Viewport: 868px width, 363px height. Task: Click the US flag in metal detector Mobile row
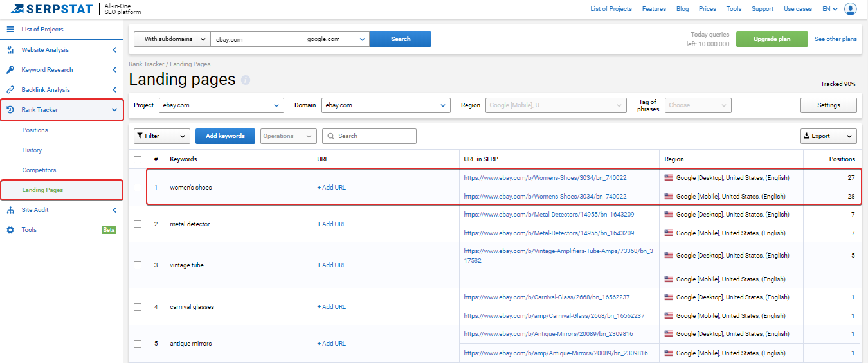point(669,233)
